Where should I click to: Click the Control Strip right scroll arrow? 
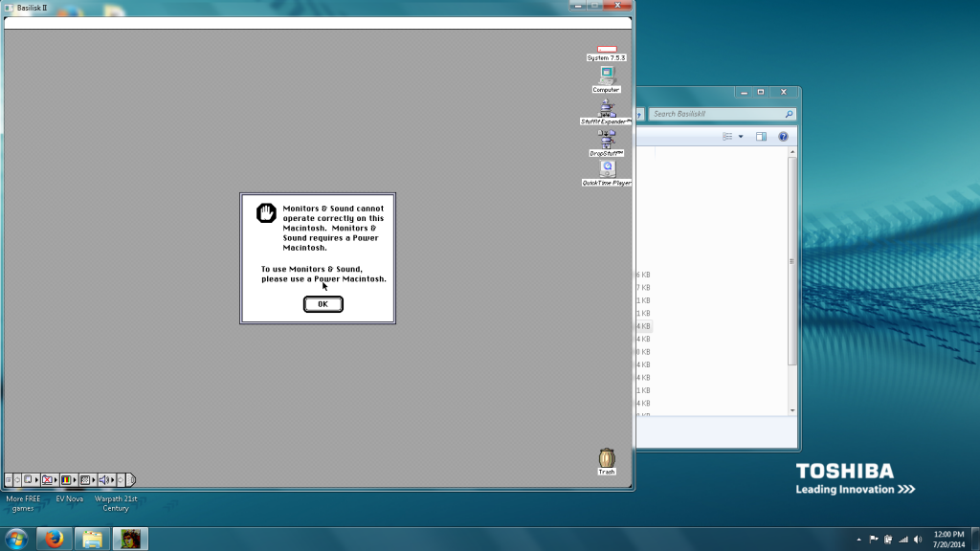(122, 480)
